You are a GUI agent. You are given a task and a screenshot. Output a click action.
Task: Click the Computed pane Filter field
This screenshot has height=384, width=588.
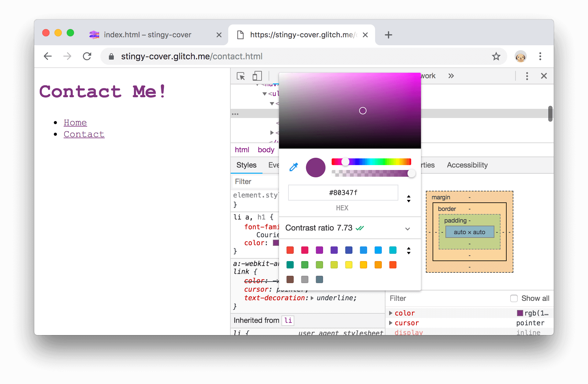(447, 298)
